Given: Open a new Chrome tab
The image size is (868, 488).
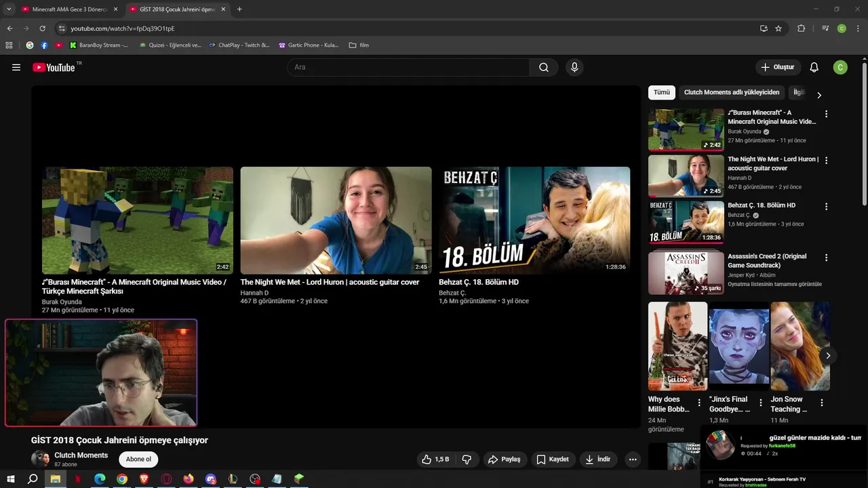Looking at the screenshot, I should click(239, 9).
